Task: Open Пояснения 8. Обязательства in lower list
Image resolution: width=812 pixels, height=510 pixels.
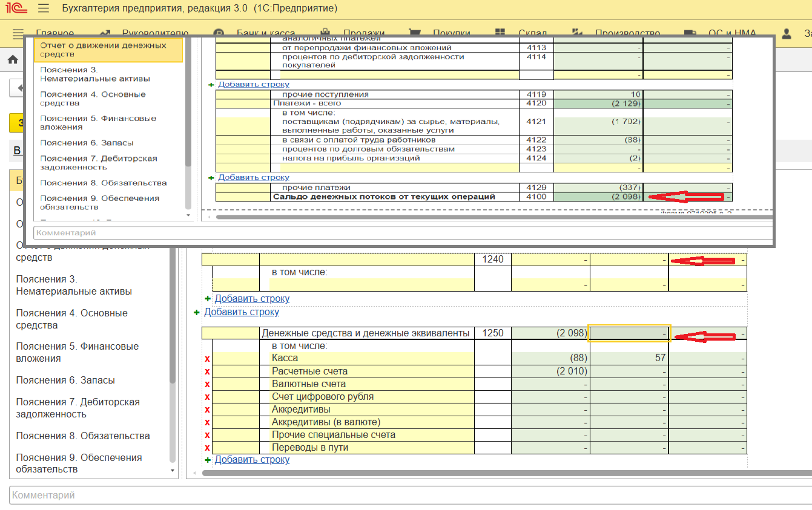Action: [82, 436]
